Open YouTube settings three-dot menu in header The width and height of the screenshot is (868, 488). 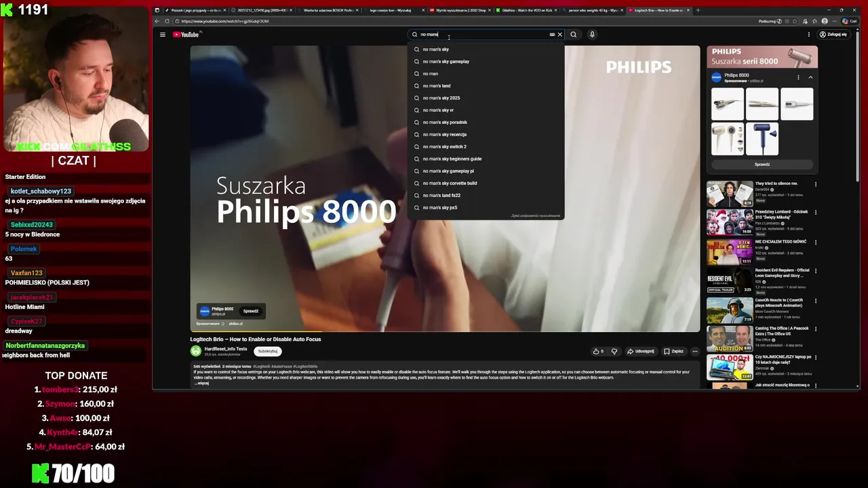808,35
